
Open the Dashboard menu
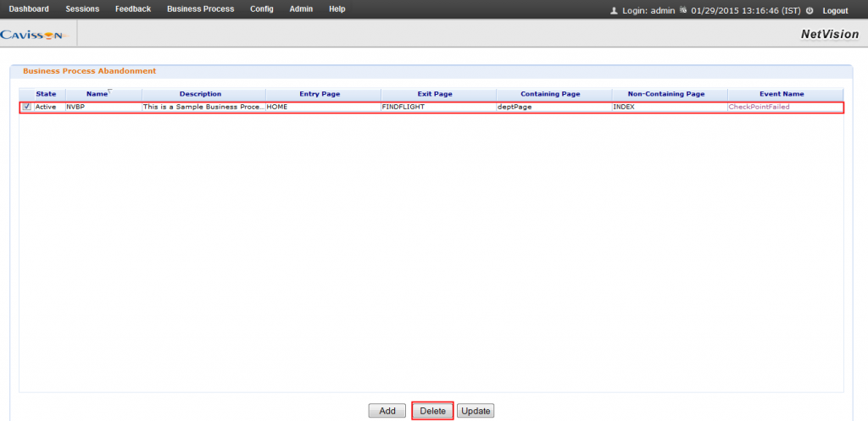[29, 9]
